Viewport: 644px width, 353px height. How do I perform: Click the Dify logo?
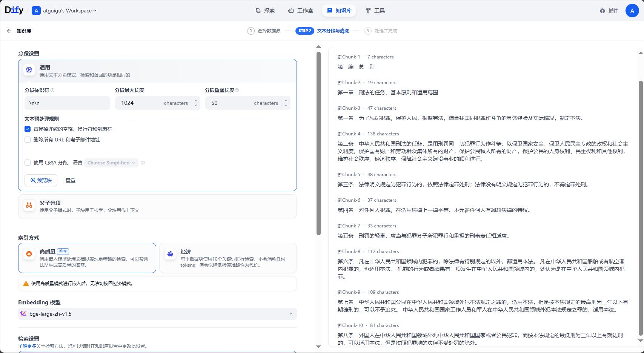14,10
